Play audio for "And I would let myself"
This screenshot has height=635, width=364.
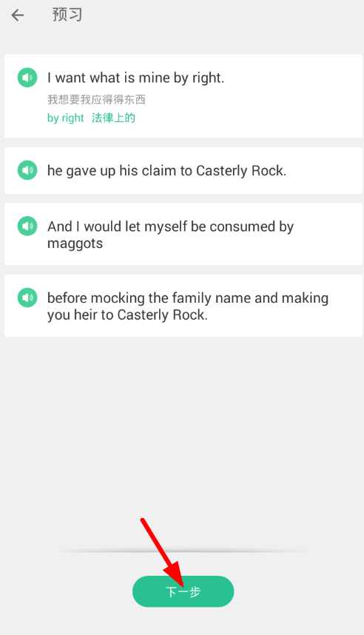coord(27,226)
